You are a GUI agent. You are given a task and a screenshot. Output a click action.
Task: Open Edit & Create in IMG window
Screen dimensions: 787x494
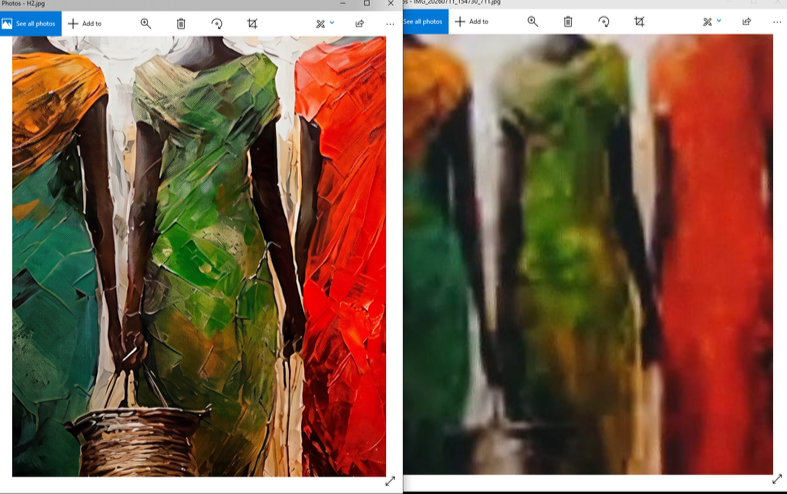[707, 22]
